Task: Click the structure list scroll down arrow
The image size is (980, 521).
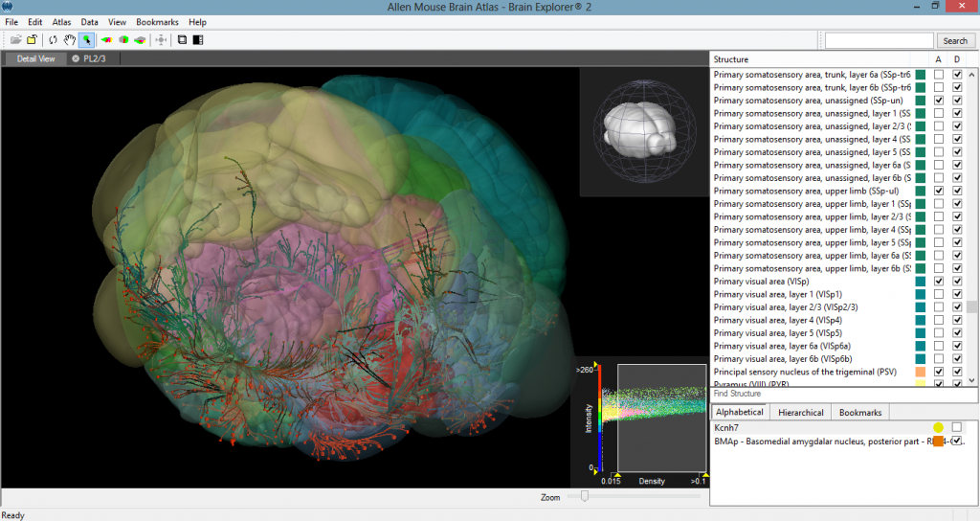Action: click(972, 379)
